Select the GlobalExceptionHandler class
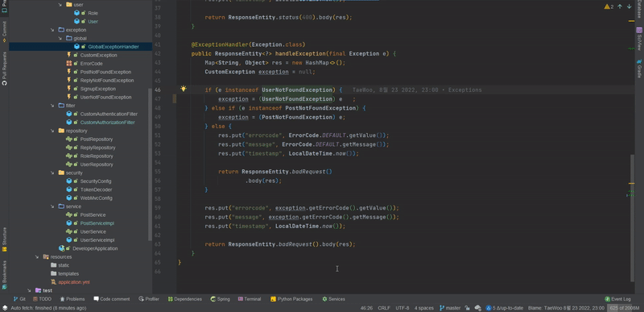This screenshot has height=312, width=644. pos(113,47)
